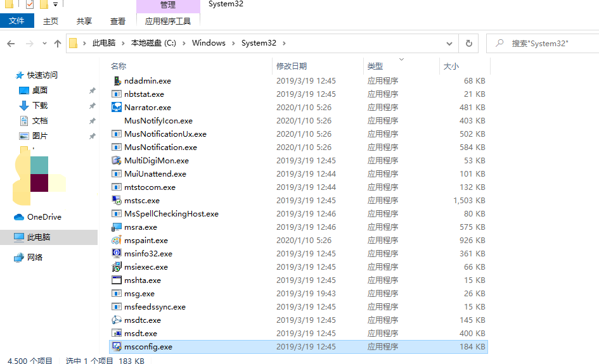Go up one folder level
The image size is (599, 364).
click(58, 44)
